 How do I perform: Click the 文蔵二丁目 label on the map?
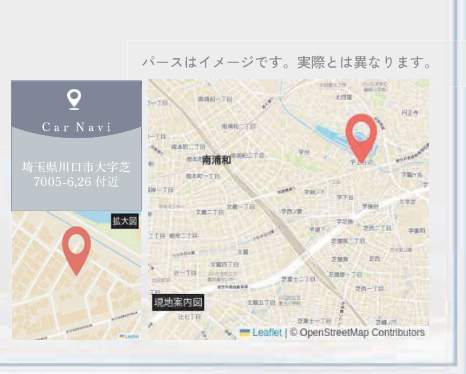pyautogui.click(x=210, y=212)
